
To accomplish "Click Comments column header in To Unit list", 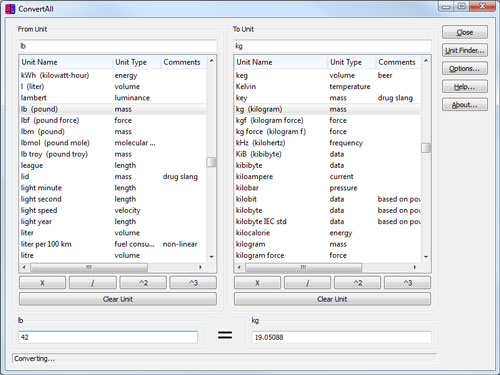I will click(x=399, y=62).
